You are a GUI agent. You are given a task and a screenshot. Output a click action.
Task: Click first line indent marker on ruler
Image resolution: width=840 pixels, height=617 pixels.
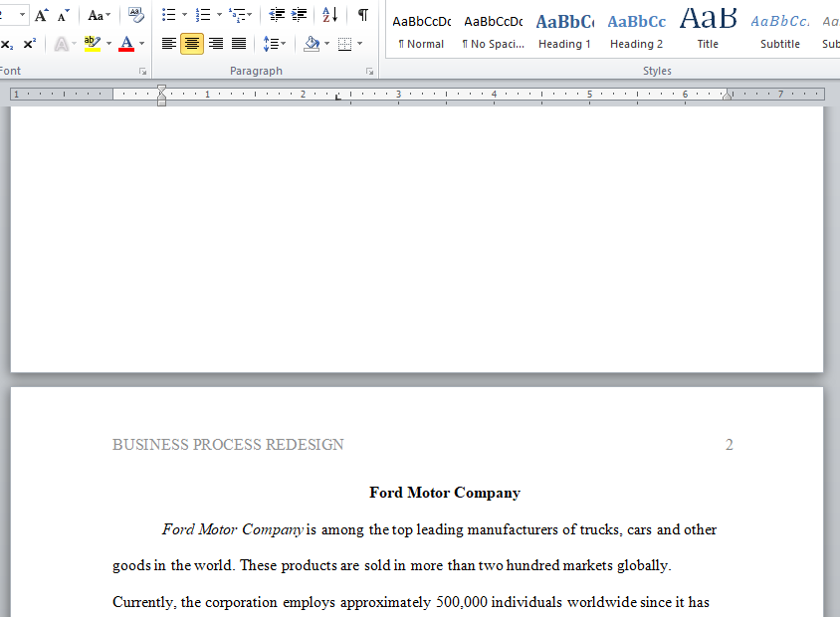[x=162, y=89]
